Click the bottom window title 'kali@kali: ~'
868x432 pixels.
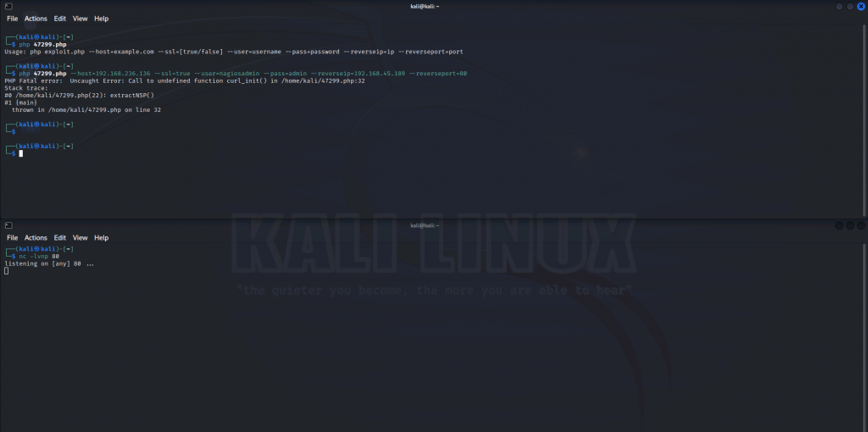425,225
